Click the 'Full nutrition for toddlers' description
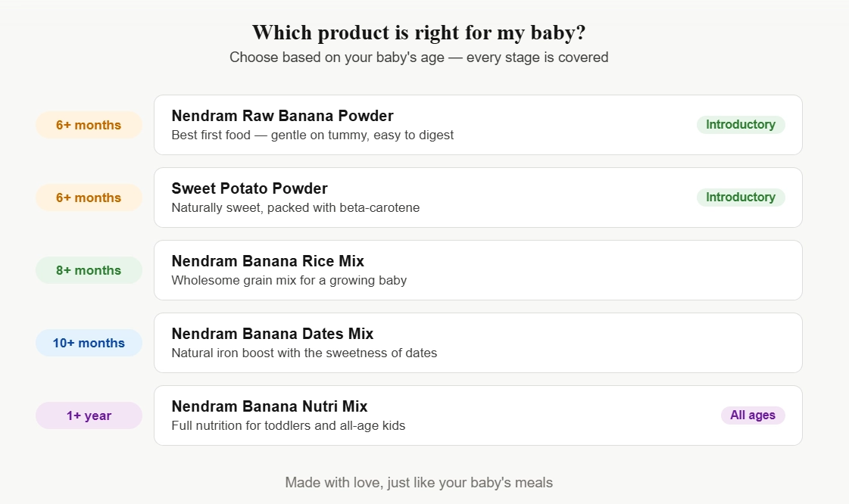The height and width of the screenshot is (504, 849). (288, 426)
